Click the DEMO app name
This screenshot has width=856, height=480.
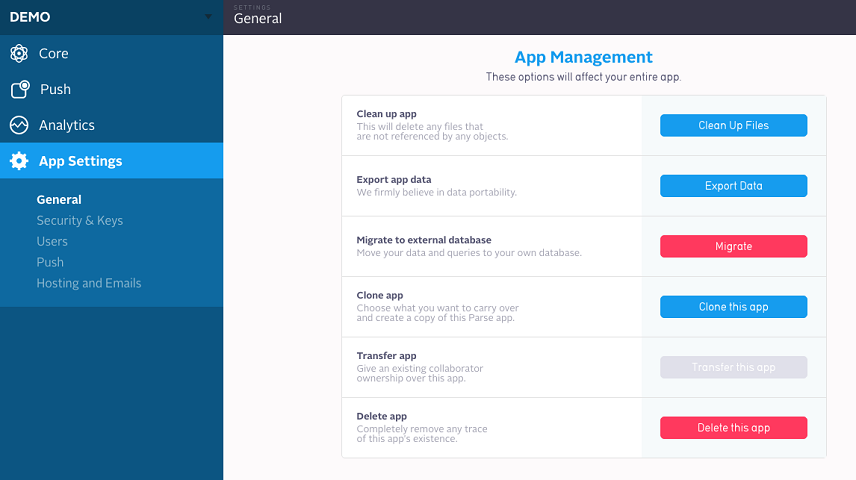pos(30,17)
